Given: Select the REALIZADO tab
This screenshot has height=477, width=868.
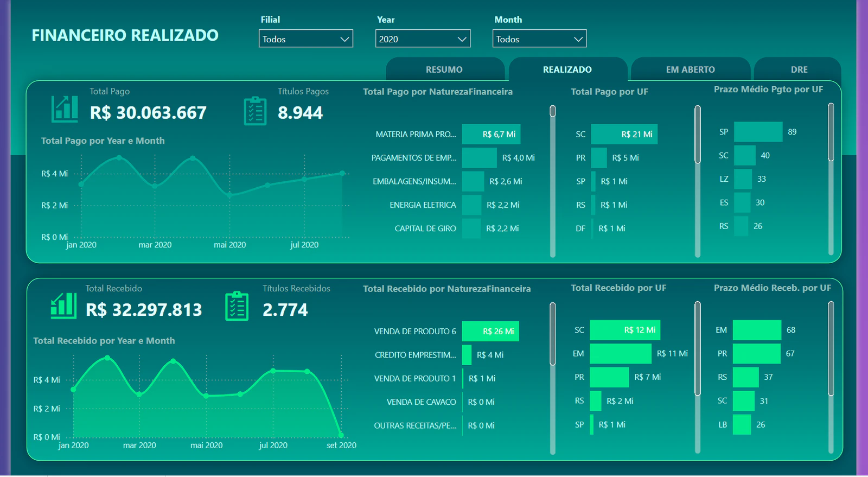Looking at the screenshot, I should coord(567,69).
